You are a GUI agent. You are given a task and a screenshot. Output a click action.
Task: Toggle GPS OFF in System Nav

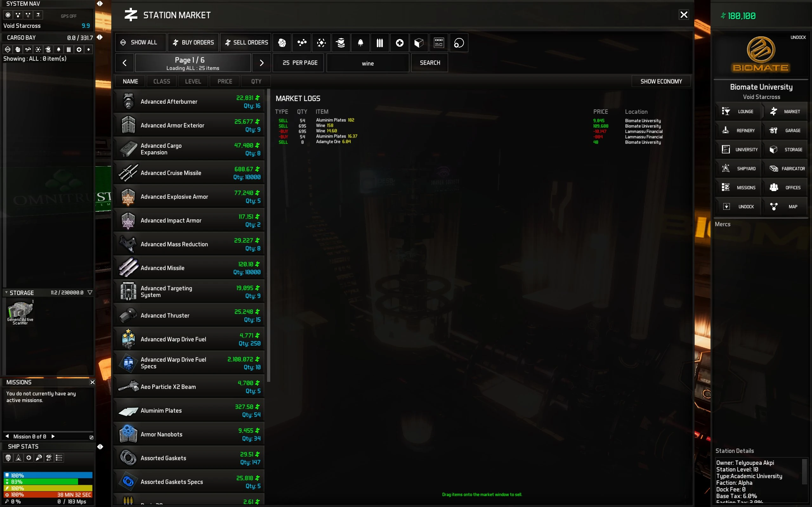click(69, 16)
